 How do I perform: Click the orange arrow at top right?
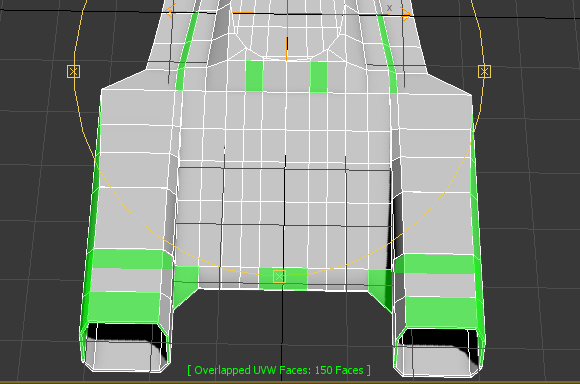pyautogui.click(x=406, y=15)
